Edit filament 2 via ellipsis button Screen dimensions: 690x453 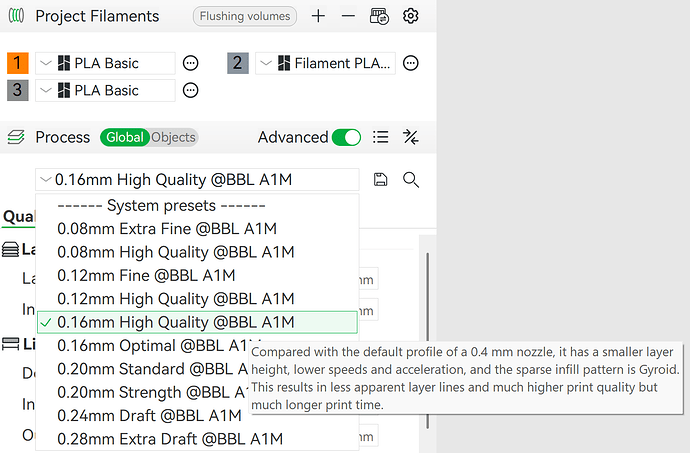coord(411,63)
